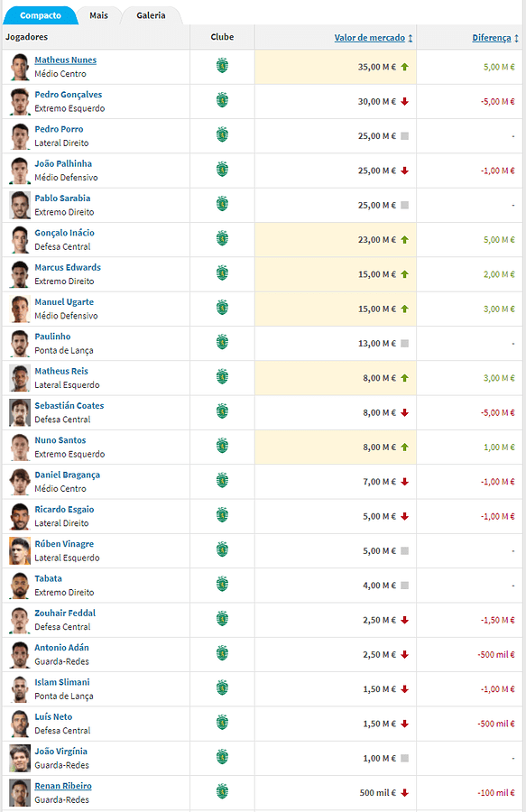Open Manuel Ugarte profile link

64,302
